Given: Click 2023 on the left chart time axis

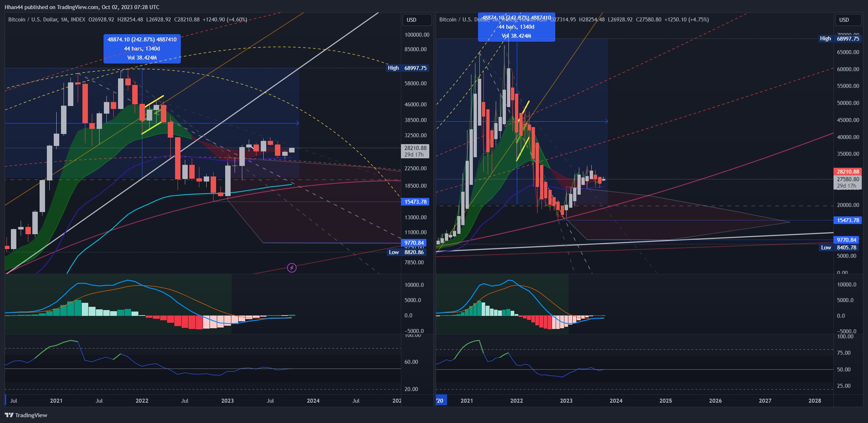Looking at the screenshot, I should point(227,401).
